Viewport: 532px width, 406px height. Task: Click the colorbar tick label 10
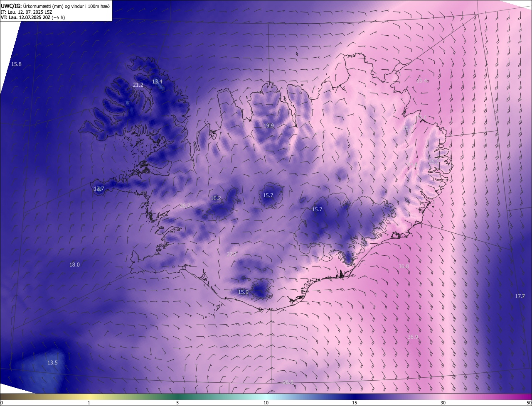pyautogui.click(x=266, y=403)
